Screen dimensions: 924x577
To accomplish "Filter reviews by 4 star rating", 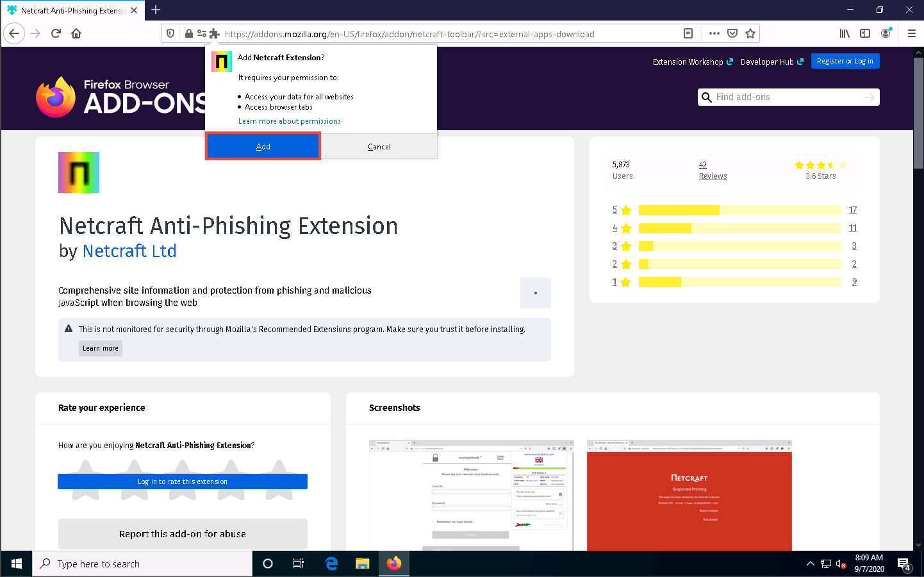I will (x=622, y=228).
